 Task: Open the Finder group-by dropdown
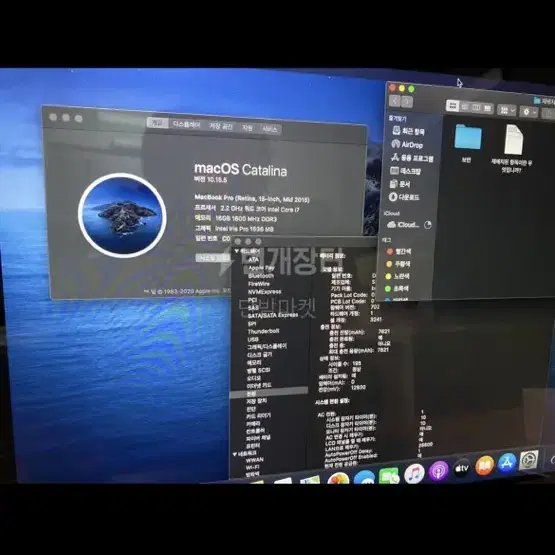click(x=507, y=110)
